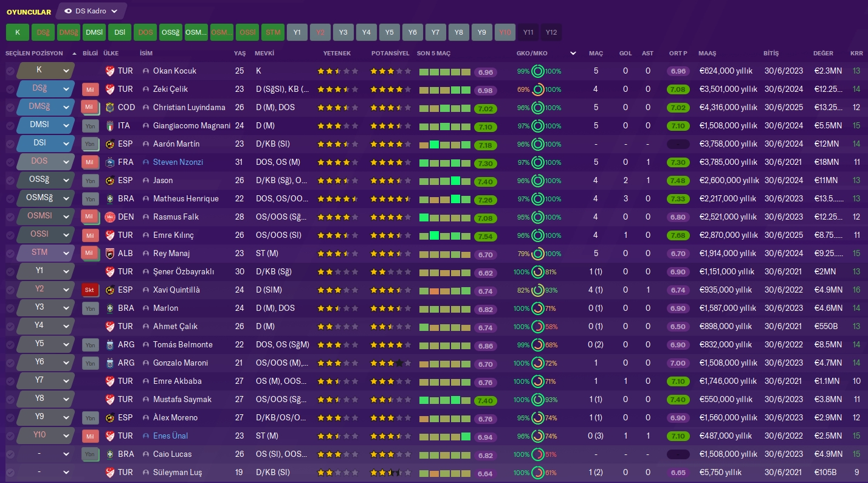The height and width of the screenshot is (483, 868).
Task: Click the France badge icon in Nzonzi's row
Action: click(110, 162)
